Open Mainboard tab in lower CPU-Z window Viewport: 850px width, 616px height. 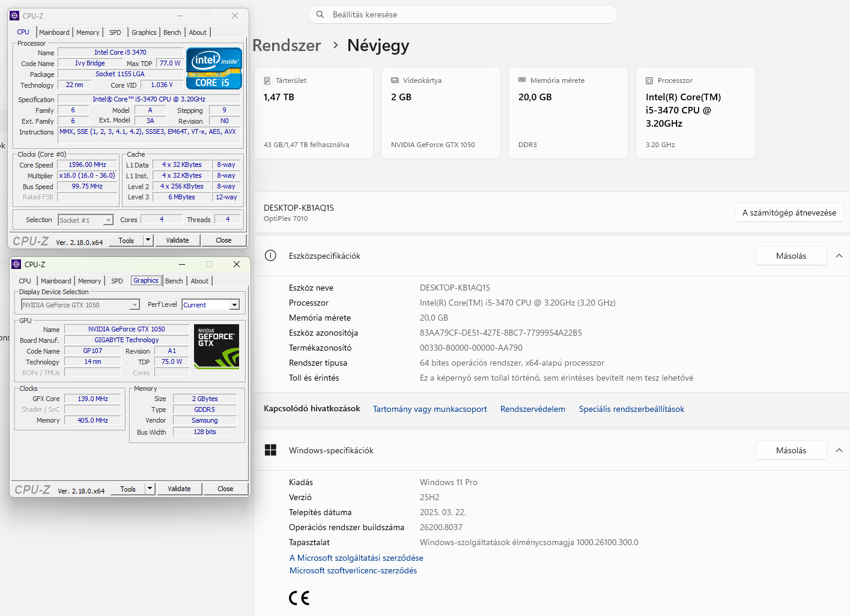[x=56, y=281]
